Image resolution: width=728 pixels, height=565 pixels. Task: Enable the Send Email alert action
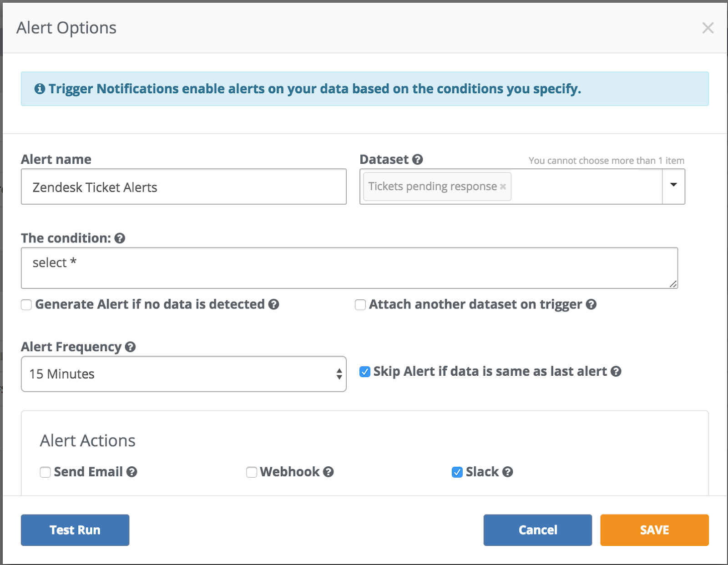[45, 472]
